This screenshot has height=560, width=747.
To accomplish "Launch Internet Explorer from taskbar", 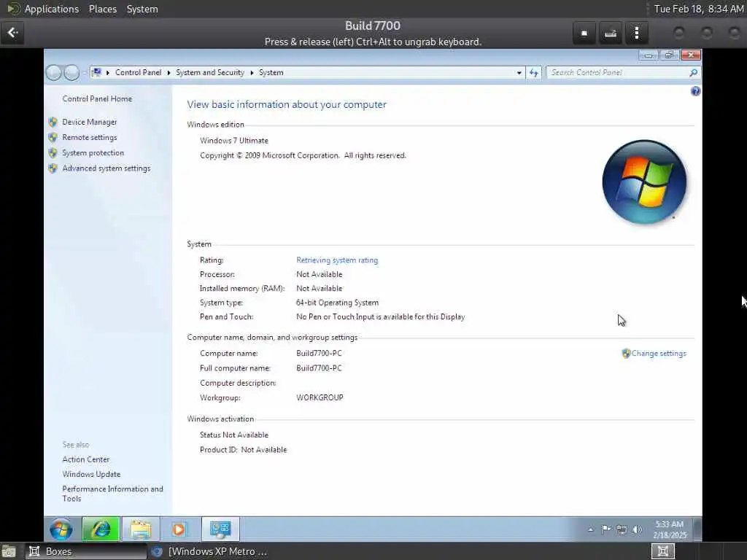I will click(101, 529).
